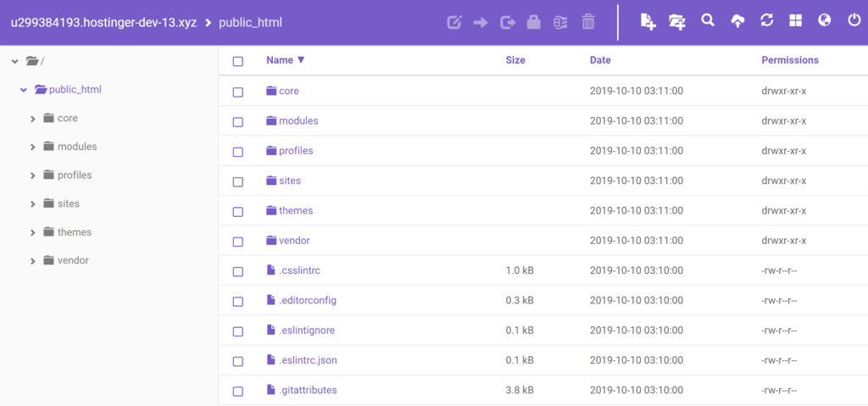
Task: Refresh the file list with reload icon
Action: click(766, 21)
